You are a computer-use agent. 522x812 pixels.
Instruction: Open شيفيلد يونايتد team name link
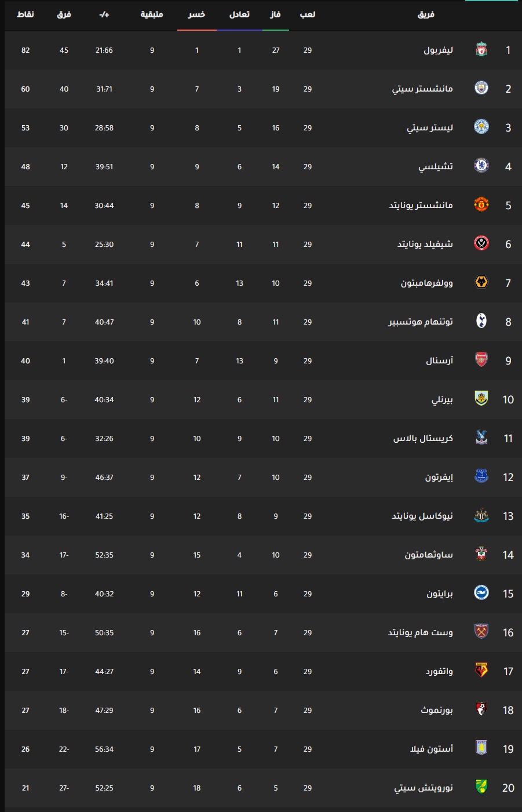click(425, 244)
